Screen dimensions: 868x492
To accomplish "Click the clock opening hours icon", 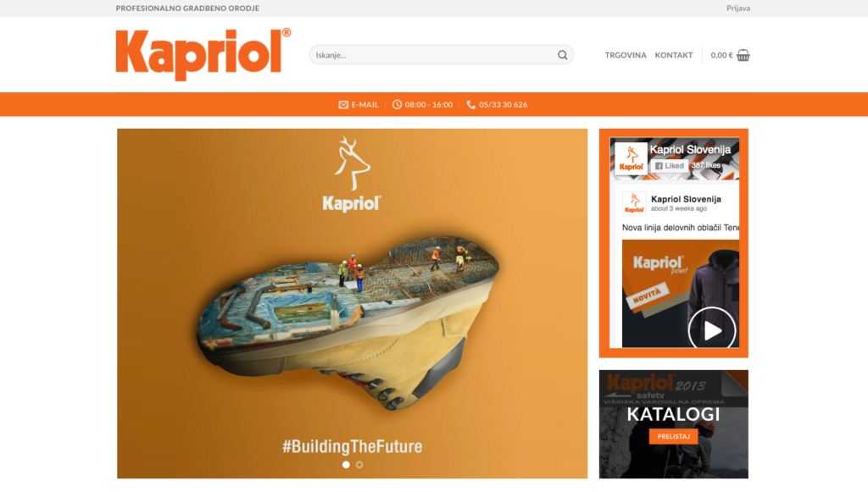I will [397, 104].
